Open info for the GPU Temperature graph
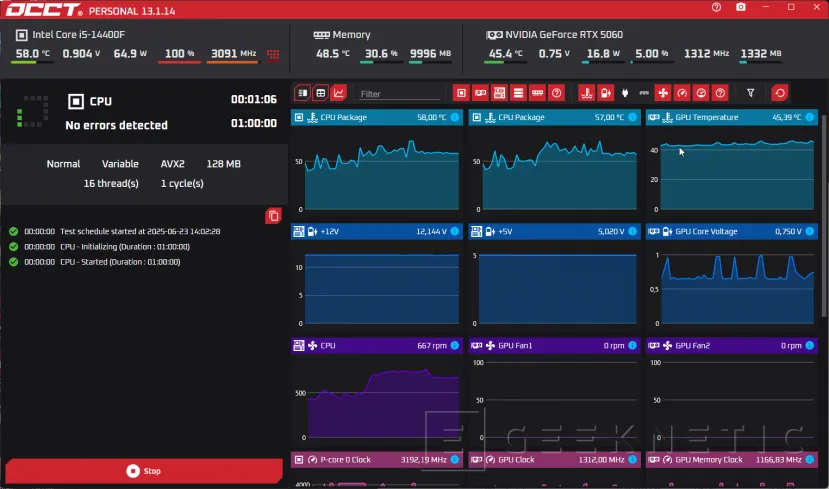This screenshot has width=829, height=489. (x=810, y=118)
